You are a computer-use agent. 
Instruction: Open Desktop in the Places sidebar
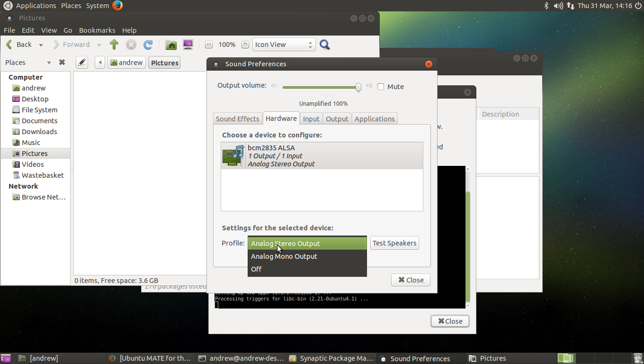pyautogui.click(x=36, y=99)
